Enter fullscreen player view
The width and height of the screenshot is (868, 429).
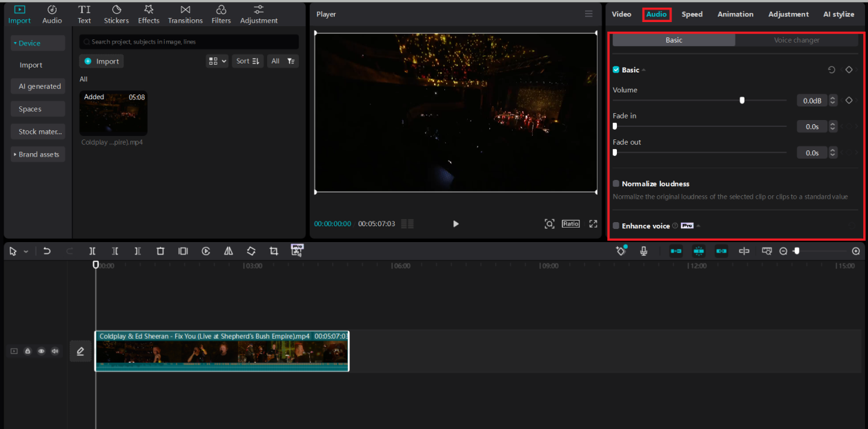coord(593,223)
